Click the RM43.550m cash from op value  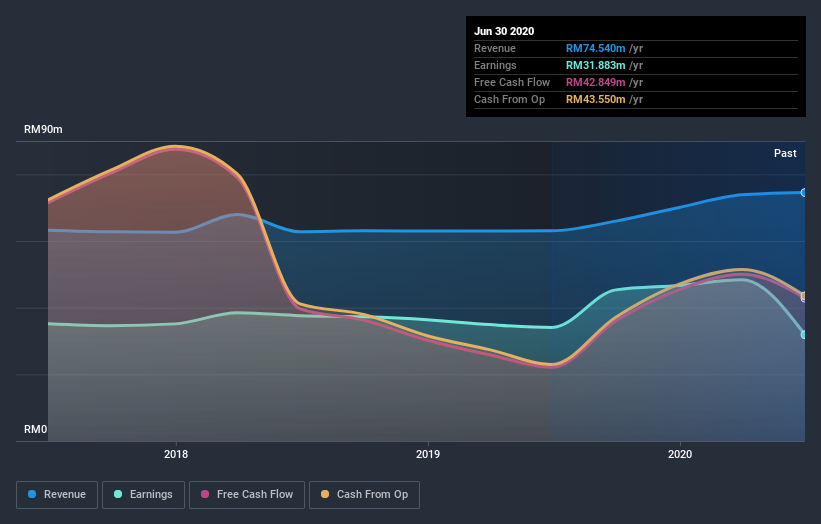pos(595,99)
